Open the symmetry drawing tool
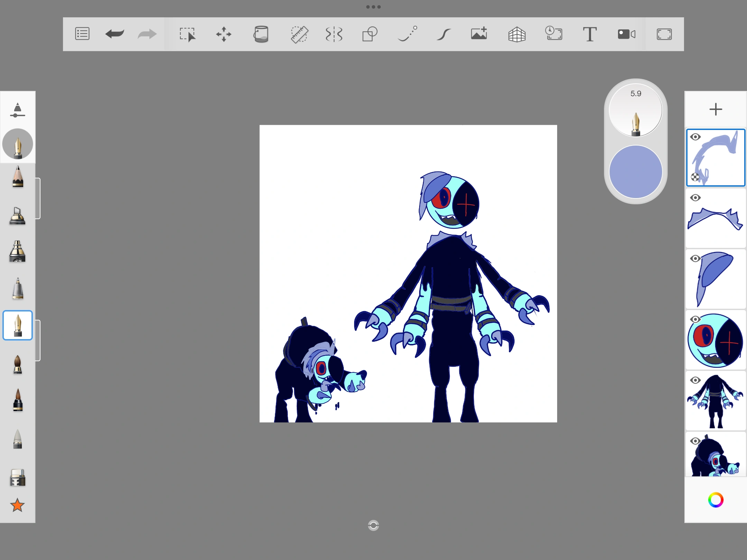The height and width of the screenshot is (560, 747). (x=334, y=34)
